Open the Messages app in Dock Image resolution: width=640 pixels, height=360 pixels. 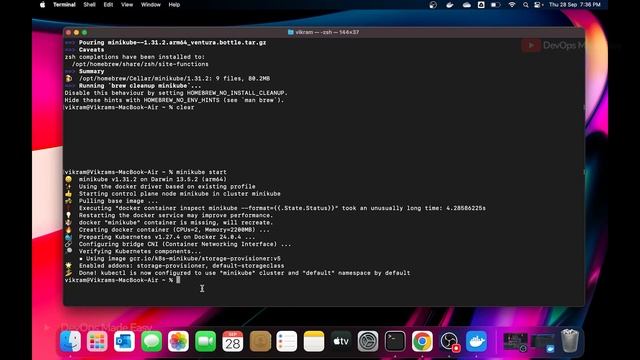pyautogui.click(x=151, y=341)
